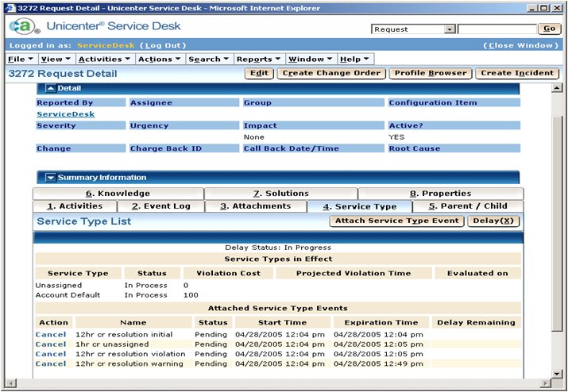Click the CA logo icon
Viewport: 568px width, 392px height.
[24, 26]
